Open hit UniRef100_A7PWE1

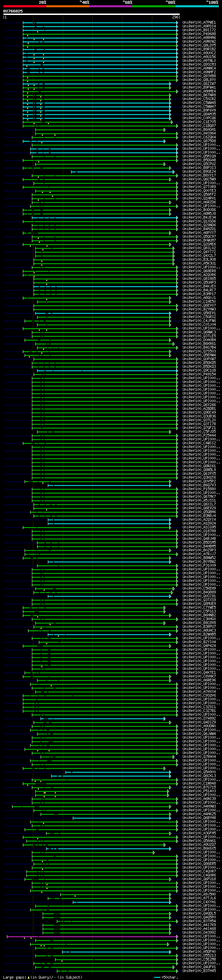tap(199, 23)
